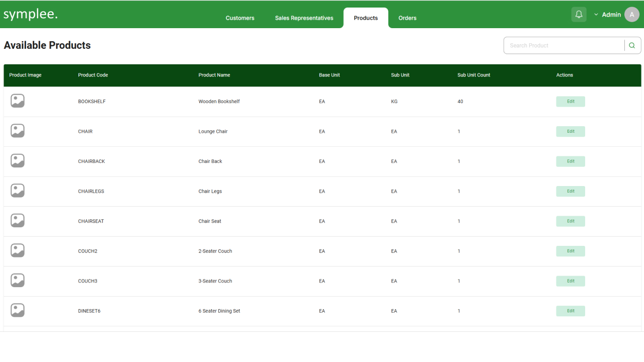Open the Customers tab
Image resolution: width=644 pixels, height=362 pixels.
(x=240, y=18)
